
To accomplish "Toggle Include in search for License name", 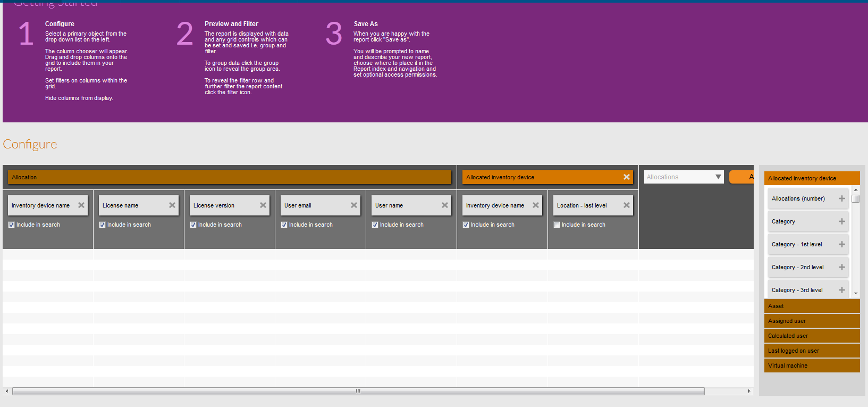I will 103,225.
